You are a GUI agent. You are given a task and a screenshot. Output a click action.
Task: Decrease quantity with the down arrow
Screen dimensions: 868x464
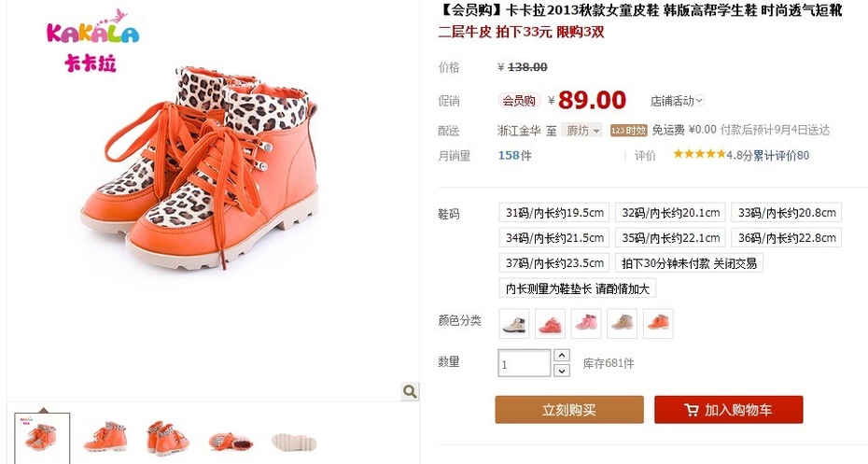[x=562, y=371]
